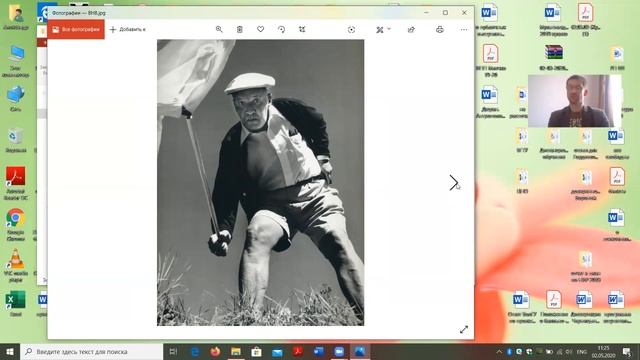Select the Adobe Reader desktop shortcut

tap(16, 183)
